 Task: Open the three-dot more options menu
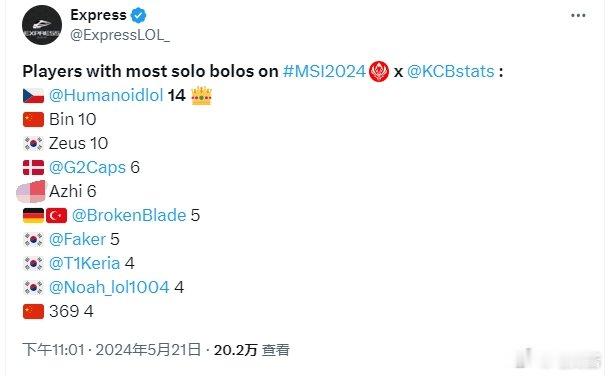(578, 16)
